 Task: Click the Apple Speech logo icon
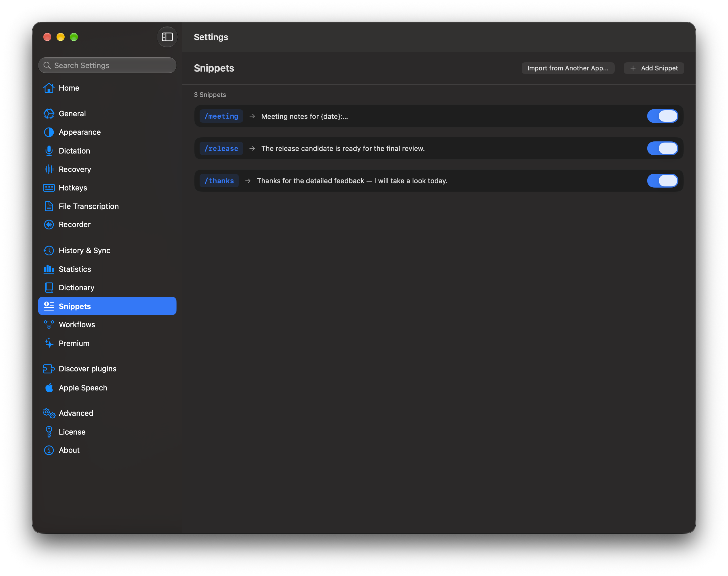(49, 388)
